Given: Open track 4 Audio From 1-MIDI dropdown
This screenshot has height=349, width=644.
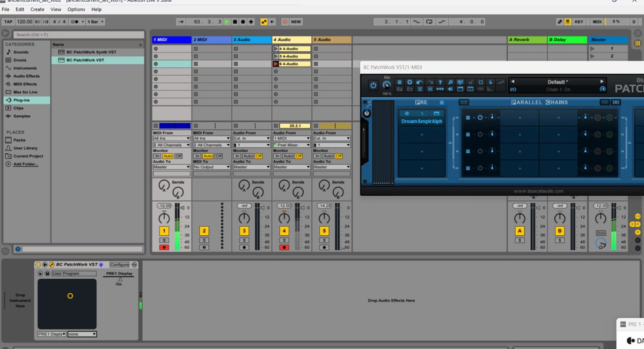Looking at the screenshot, I should coord(292,138).
